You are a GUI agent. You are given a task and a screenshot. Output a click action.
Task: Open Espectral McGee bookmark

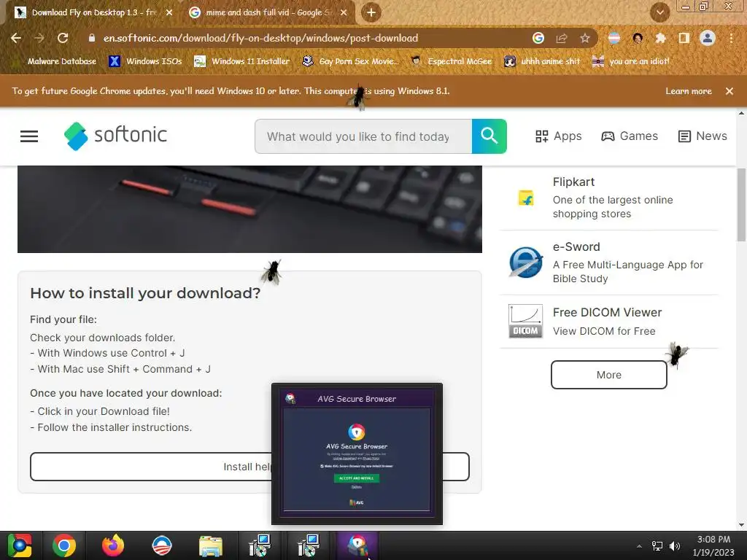click(451, 61)
